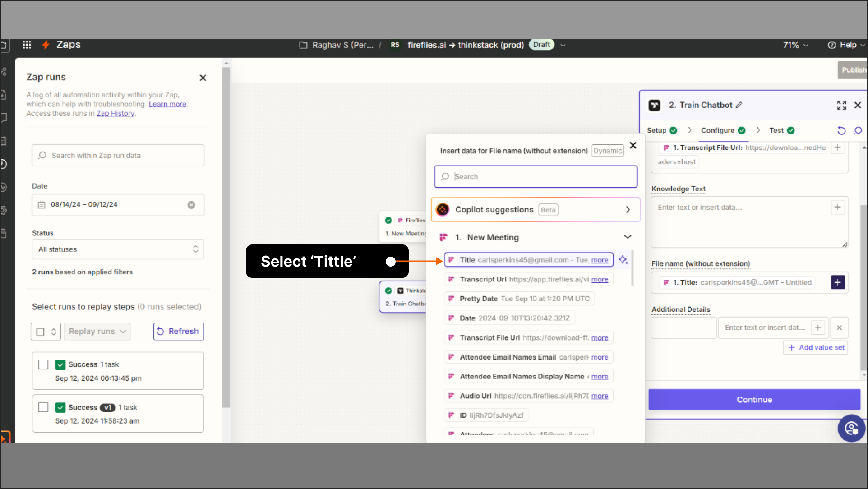Open the Zap History link
This screenshot has height=489, width=868.
coord(115,114)
